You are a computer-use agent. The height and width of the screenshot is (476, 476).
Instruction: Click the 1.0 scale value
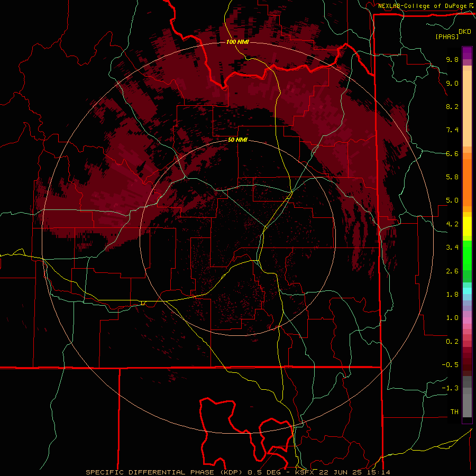[x=452, y=318]
